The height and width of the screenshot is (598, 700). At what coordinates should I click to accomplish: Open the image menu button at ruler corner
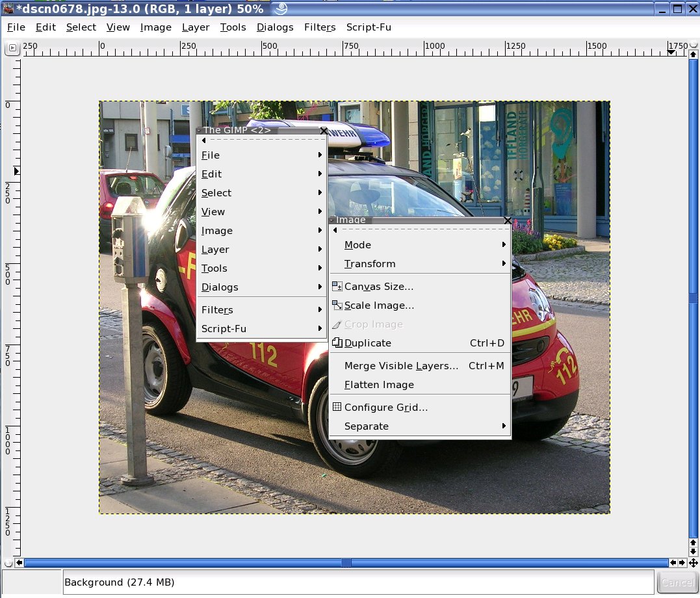[12, 47]
